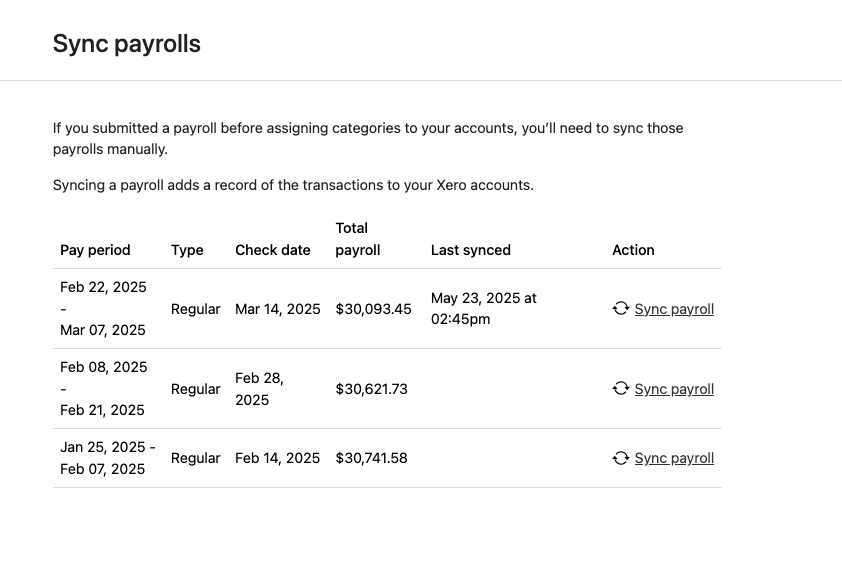This screenshot has height=561, width=842.
Task: Click sync icon for Feb 28, 2025 payroll
Action: pos(620,389)
